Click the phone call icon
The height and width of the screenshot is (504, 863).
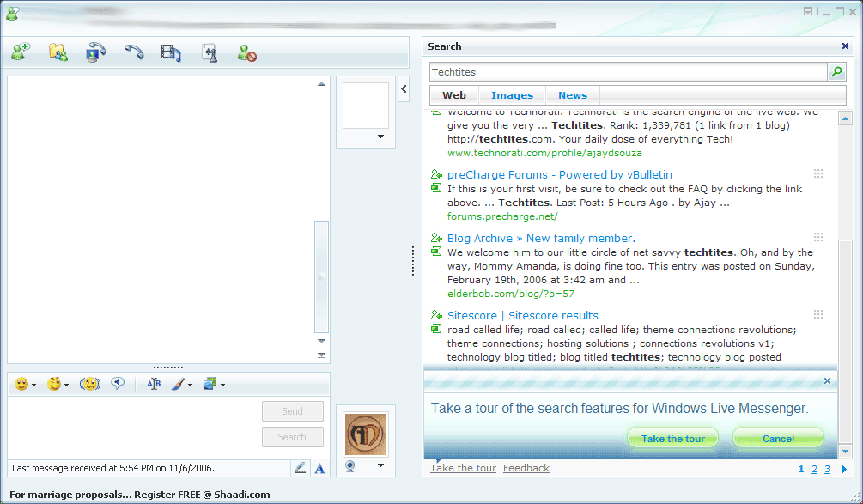click(134, 52)
